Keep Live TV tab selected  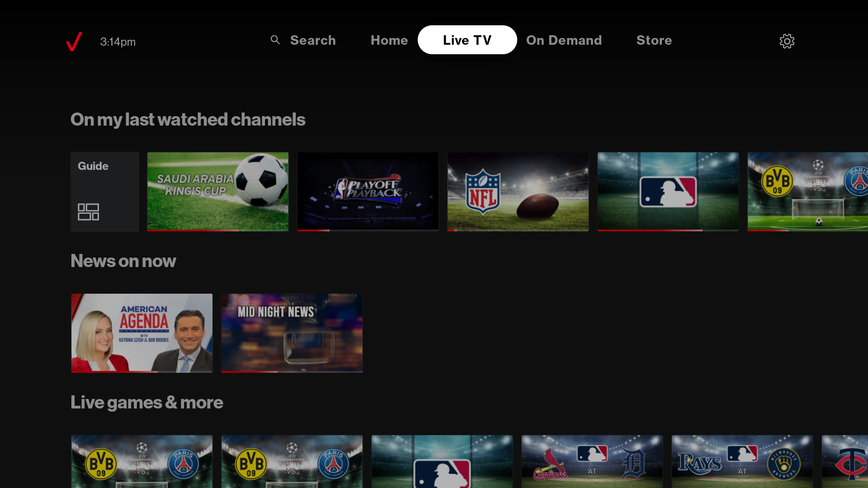tap(467, 40)
